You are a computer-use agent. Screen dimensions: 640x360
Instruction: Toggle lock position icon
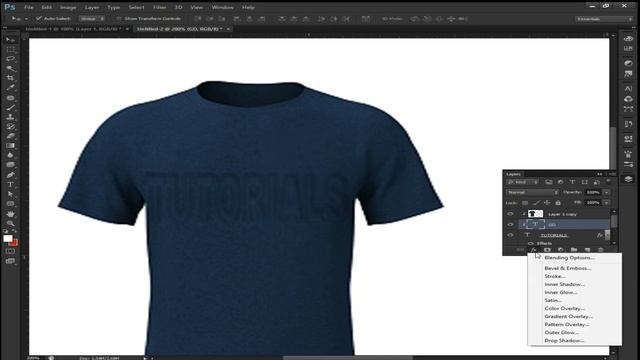coord(547,203)
